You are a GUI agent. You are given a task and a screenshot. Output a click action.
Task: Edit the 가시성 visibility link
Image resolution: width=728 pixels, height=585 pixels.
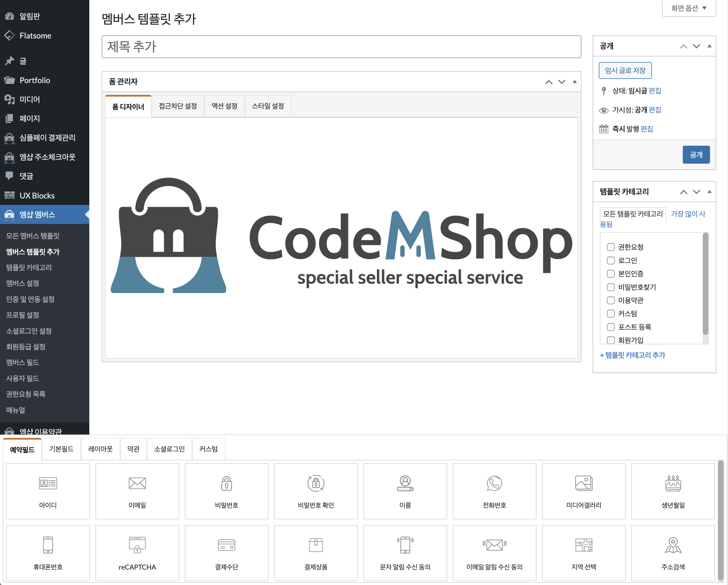pos(655,110)
